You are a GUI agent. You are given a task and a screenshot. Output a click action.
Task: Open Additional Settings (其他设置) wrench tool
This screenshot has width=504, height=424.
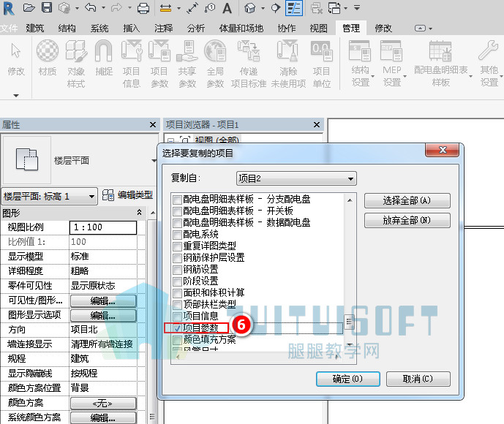click(x=489, y=63)
